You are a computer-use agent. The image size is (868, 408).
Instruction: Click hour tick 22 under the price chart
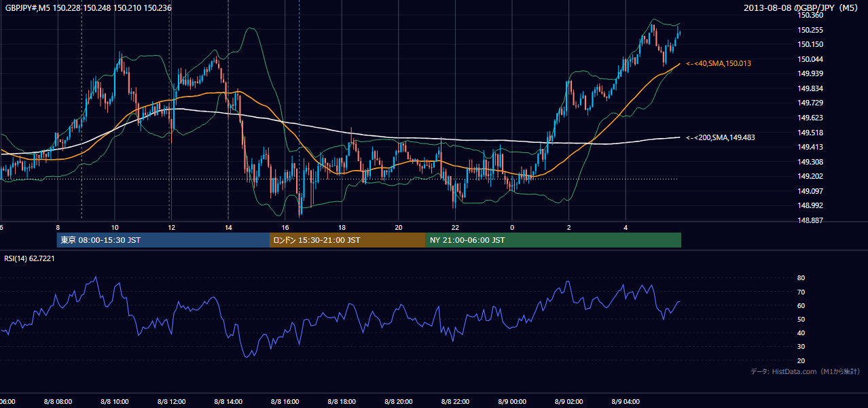click(455, 227)
